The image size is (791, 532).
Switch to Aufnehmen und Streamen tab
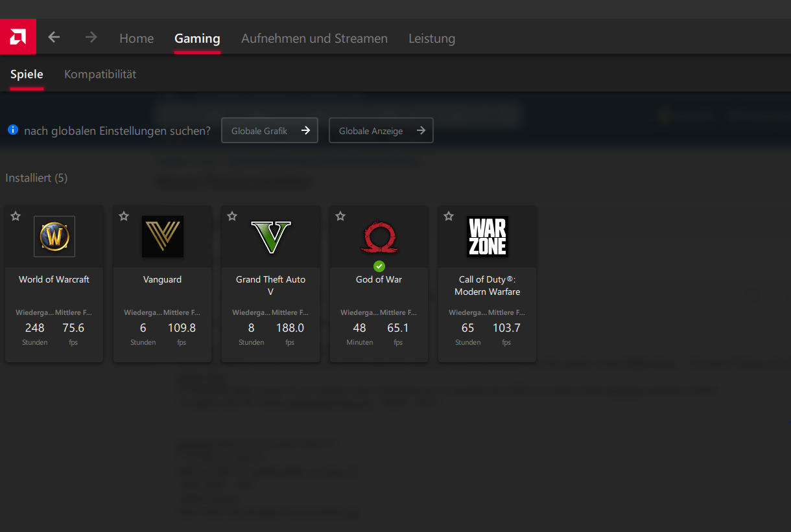coord(314,39)
